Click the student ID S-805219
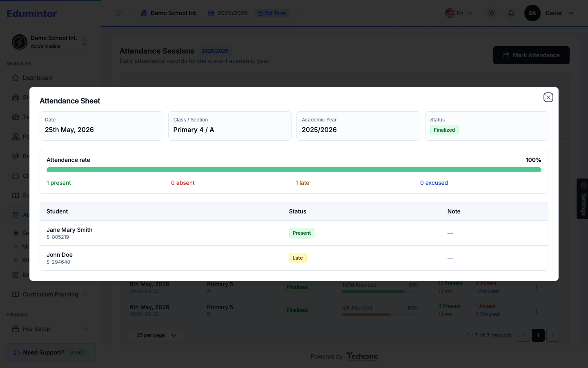This screenshot has height=368, width=588. tap(58, 237)
